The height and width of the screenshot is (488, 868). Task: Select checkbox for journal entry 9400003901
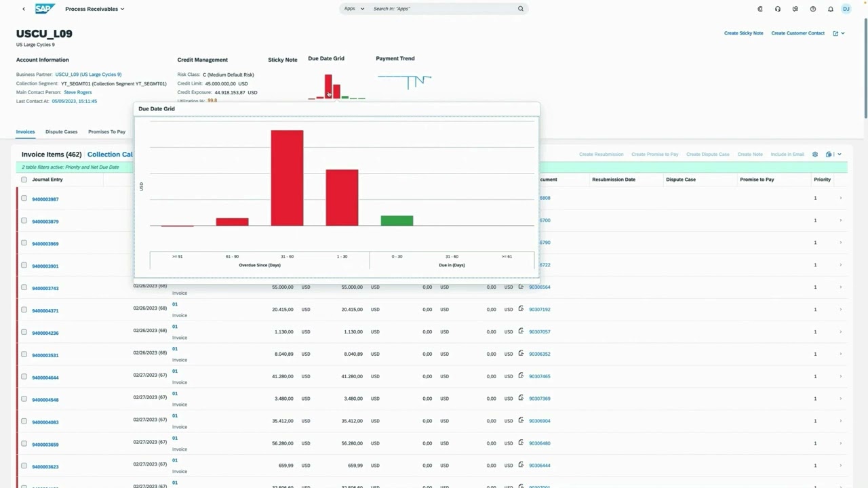[x=24, y=265]
